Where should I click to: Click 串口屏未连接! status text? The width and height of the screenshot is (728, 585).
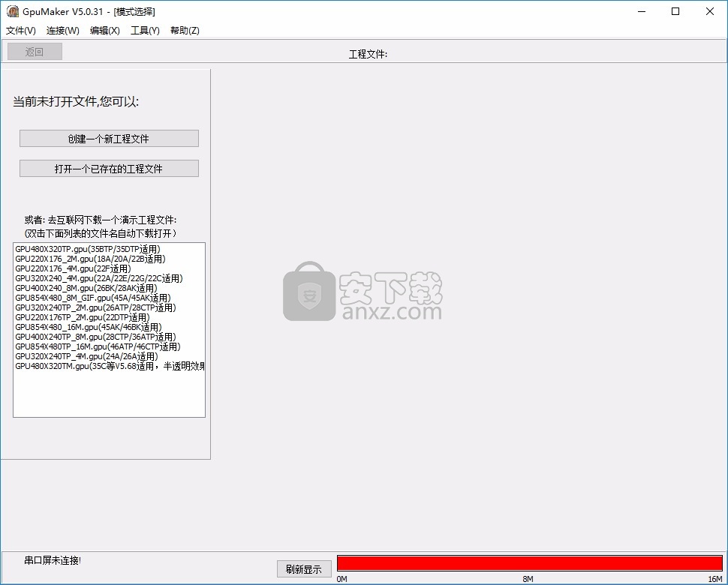[53, 560]
